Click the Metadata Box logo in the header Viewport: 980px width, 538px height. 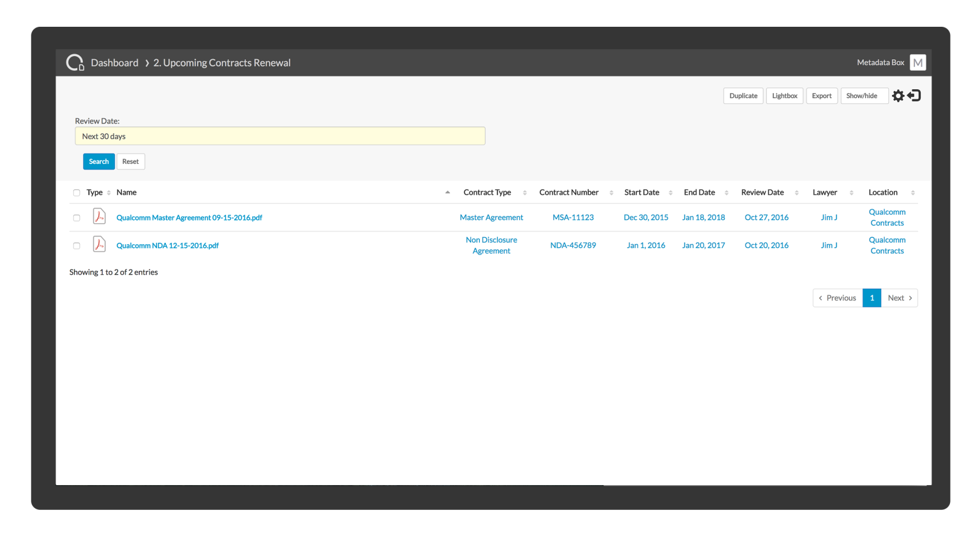click(76, 62)
